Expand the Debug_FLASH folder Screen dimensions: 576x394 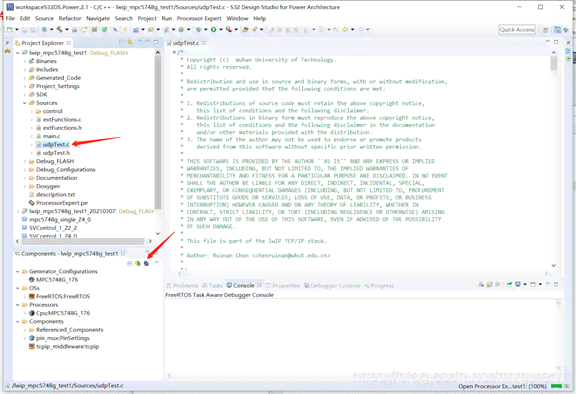click(x=25, y=162)
